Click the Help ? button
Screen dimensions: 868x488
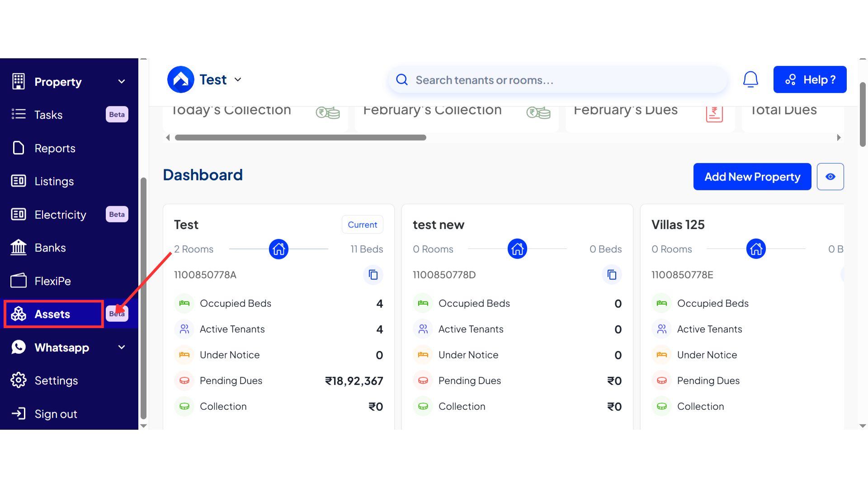[810, 80]
